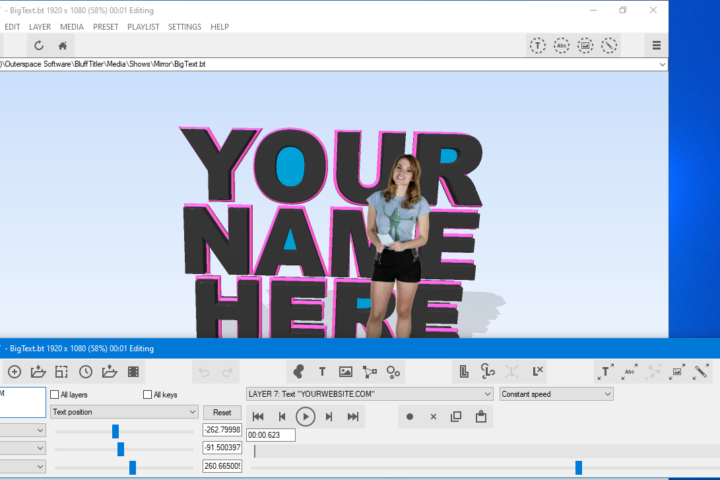Go to the home folder icon
Screen dimensions: 720x480
[62, 45]
